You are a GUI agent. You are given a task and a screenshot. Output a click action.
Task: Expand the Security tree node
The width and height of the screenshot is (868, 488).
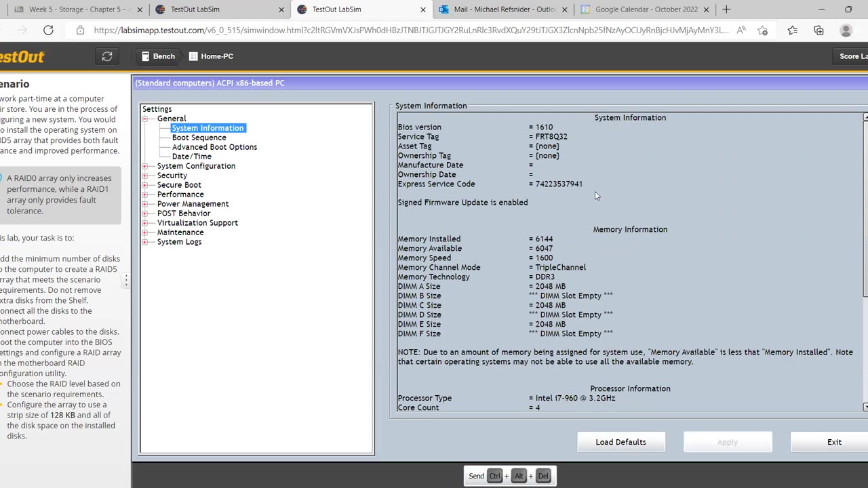click(144, 176)
